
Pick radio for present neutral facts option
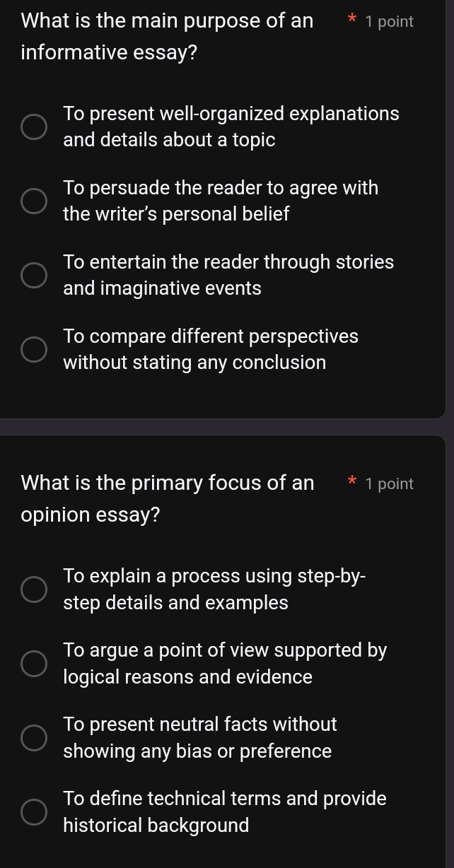tap(33, 738)
